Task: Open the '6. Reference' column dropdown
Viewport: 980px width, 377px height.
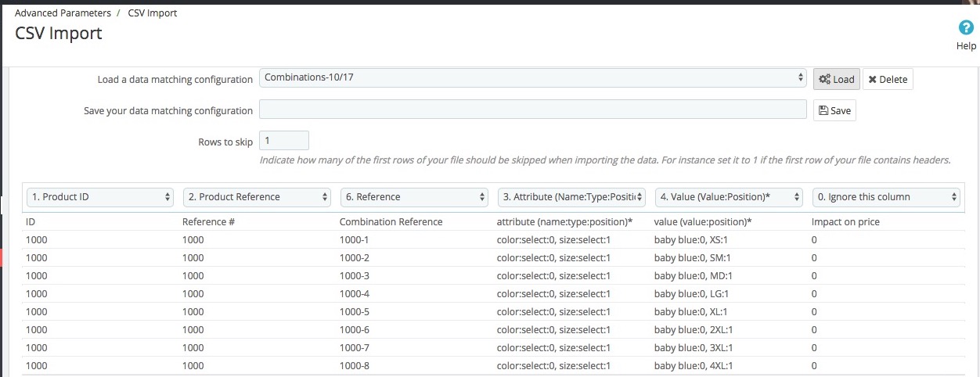Action: 414,197
